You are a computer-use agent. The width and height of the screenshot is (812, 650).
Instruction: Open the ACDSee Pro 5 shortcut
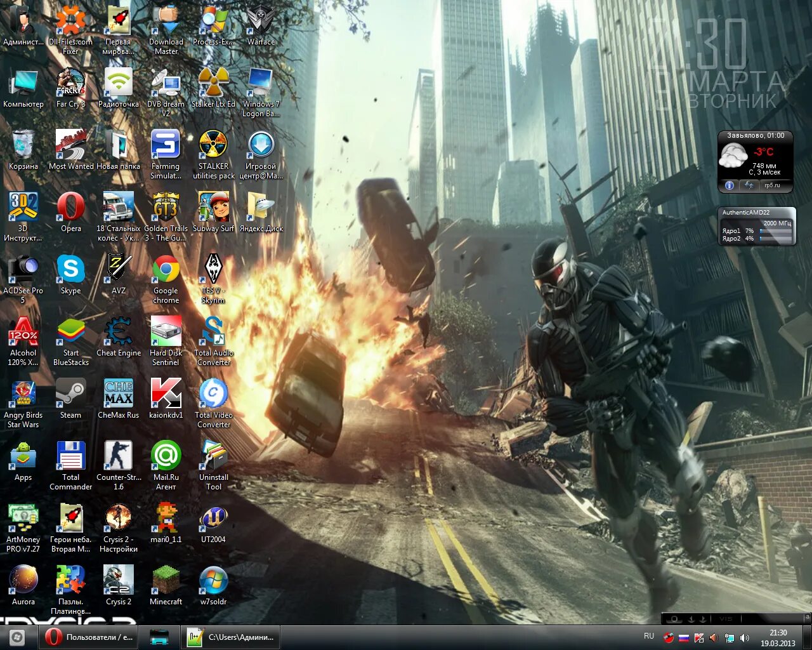coord(23,278)
